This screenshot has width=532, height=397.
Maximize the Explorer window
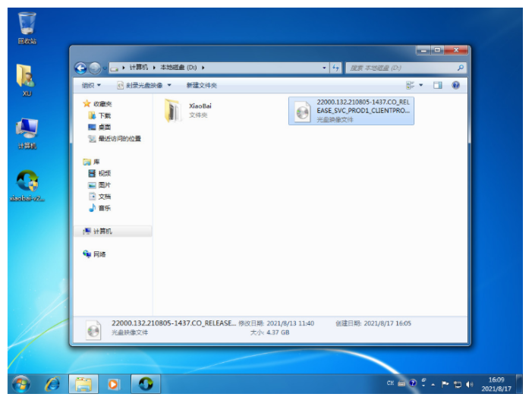(x=437, y=50)
